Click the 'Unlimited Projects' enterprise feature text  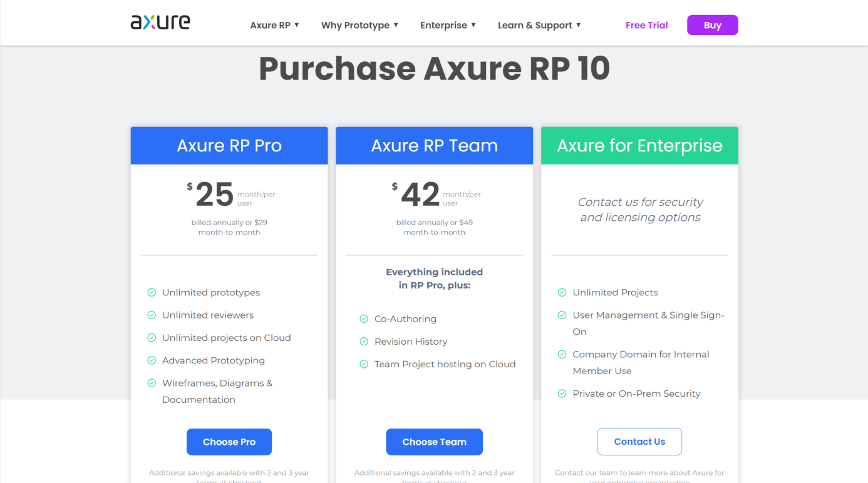point(615,292)
